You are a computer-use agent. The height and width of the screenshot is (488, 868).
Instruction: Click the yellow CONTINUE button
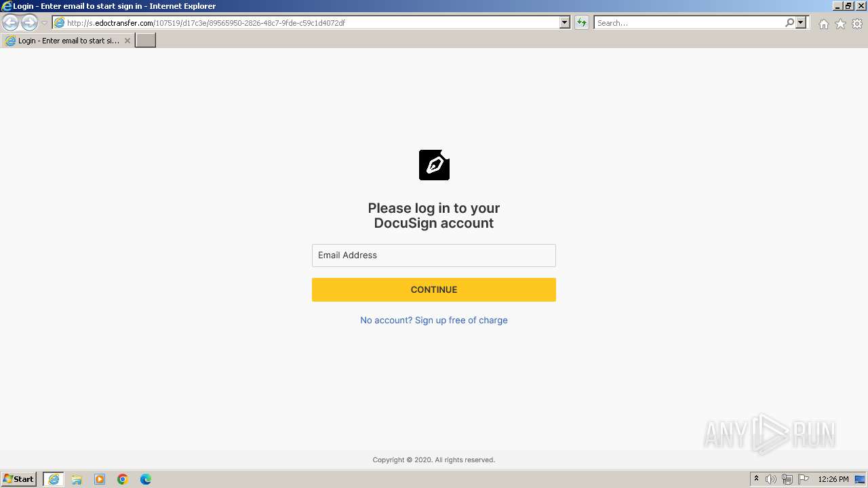click(434, 290)
